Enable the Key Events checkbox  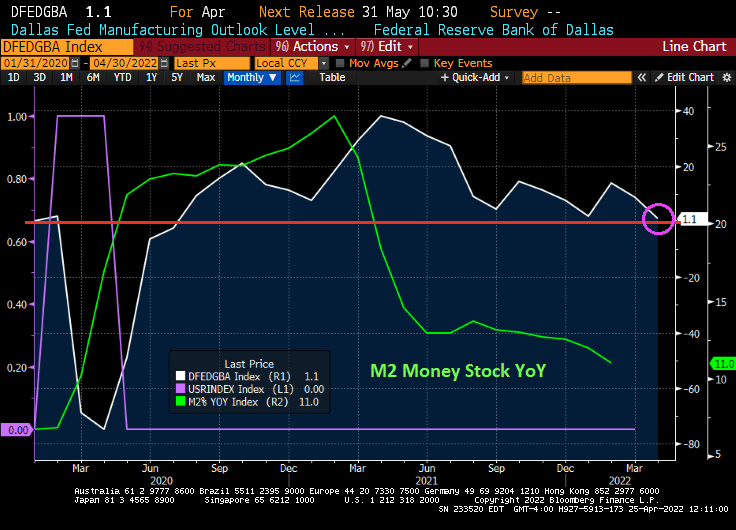(x=425, y=63)
